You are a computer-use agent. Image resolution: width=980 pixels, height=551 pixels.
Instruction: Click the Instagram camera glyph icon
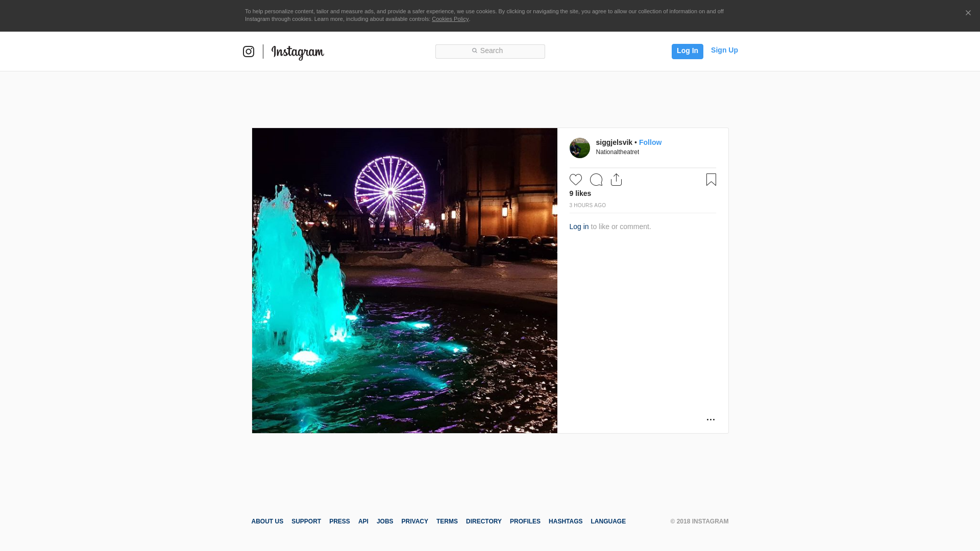249,52
